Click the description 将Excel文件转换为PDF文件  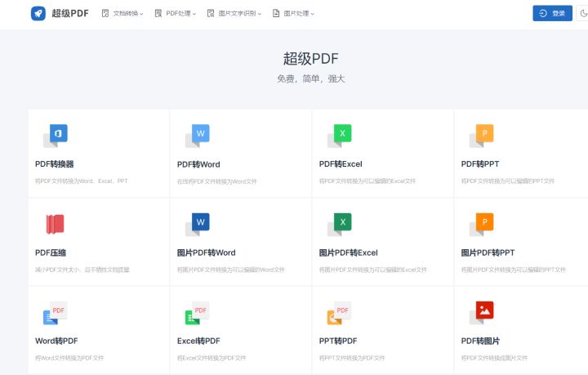(212, 358)
